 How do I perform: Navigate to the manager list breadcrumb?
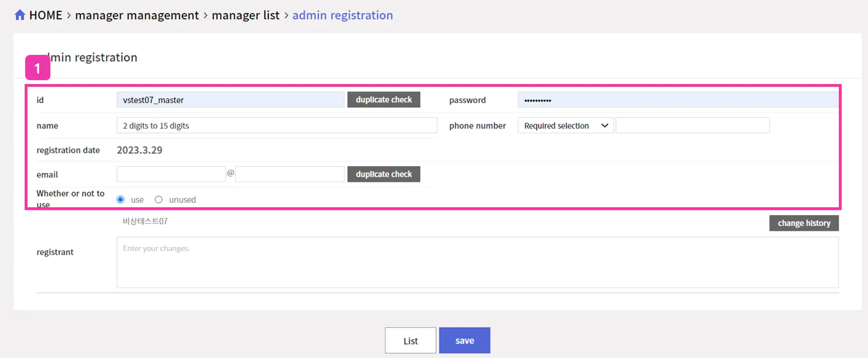pyautogui.click(x=245, y=15)
